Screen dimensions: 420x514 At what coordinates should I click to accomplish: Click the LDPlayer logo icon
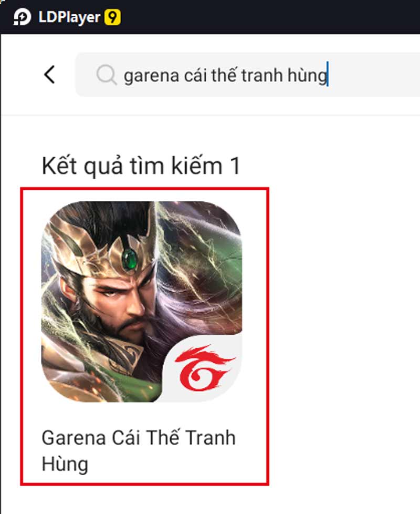(22, 17)
